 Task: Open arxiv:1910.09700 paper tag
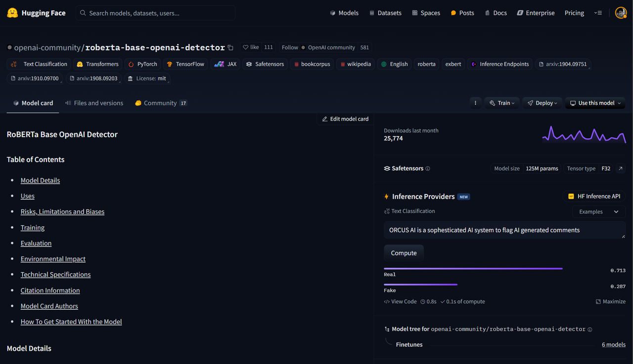pyautogui.click(x=35, y=79)
